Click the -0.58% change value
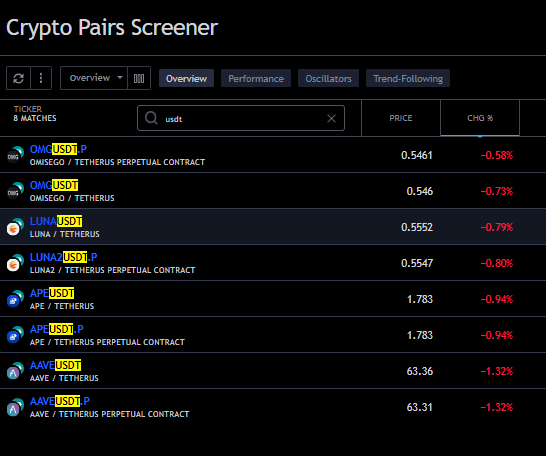This screenshot has height=456, width=546. click(x=497, y=155)
